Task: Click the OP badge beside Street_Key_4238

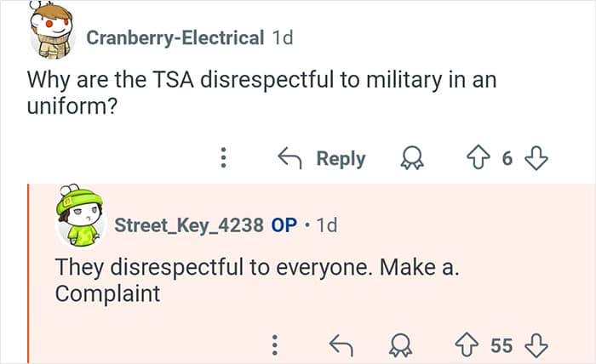Action: tap(284, 225)
